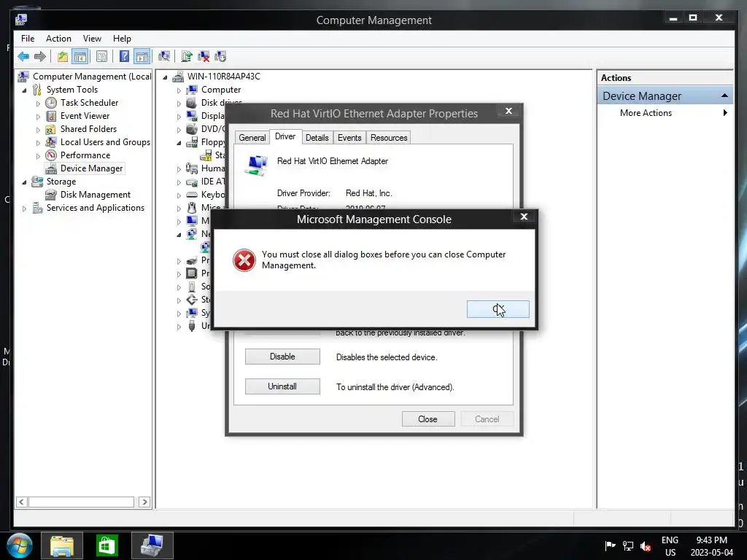Select the Task Scheduler clock icon
The height and width of the screenshot is (560, 747).
(51, 103)
